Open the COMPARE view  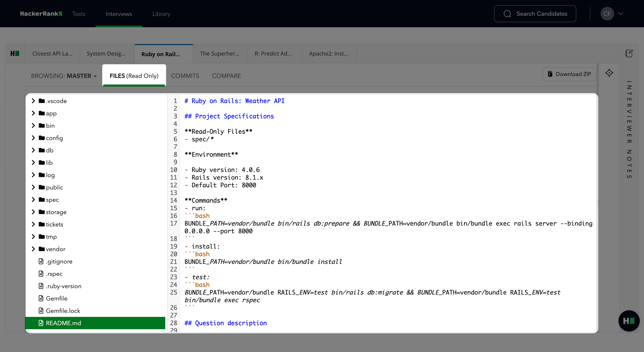[x=226, y=76]
